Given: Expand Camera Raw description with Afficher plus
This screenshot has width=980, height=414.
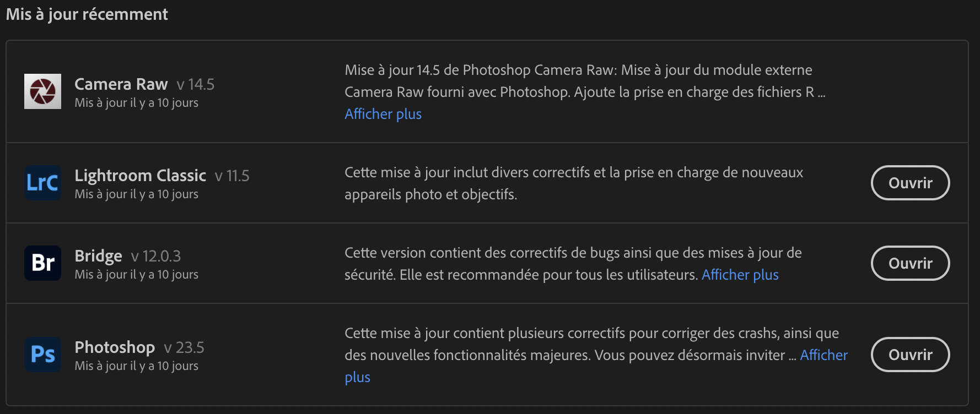Looking at the screenshot, I should coord(383,114).
